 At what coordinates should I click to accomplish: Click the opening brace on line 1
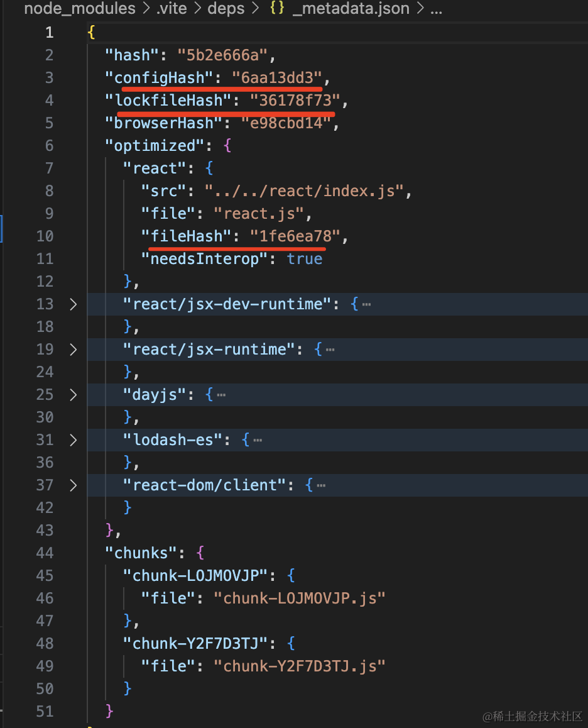92,33
